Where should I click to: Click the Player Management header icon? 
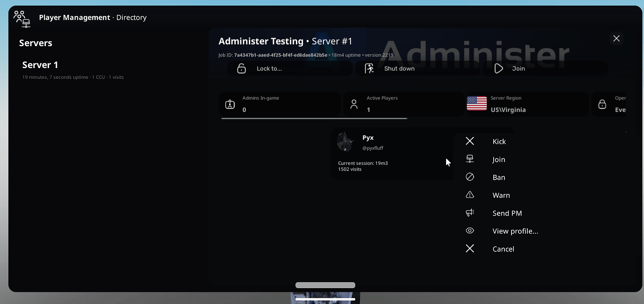(21, 18)
